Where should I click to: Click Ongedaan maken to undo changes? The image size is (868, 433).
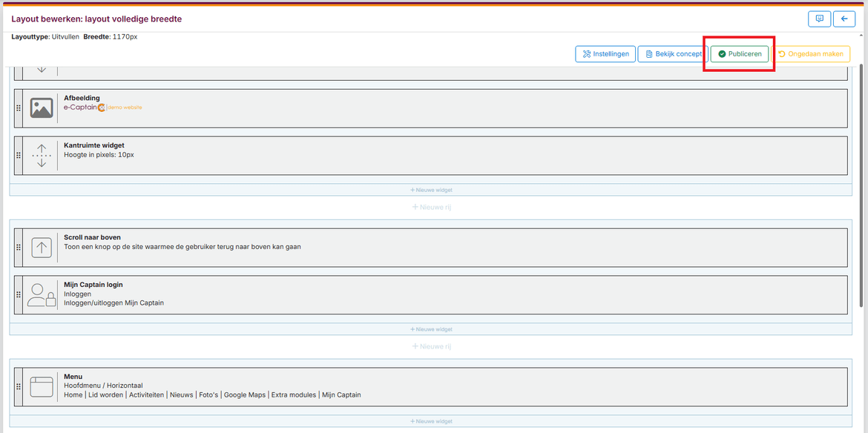coord(810,54)
